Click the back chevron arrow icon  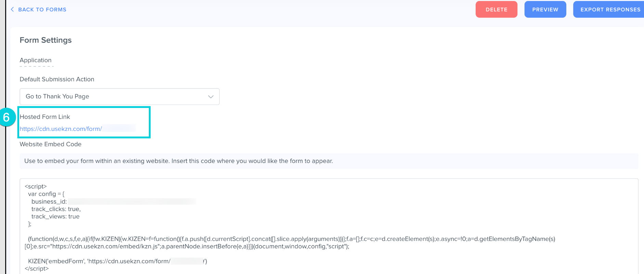click(12, 10)
